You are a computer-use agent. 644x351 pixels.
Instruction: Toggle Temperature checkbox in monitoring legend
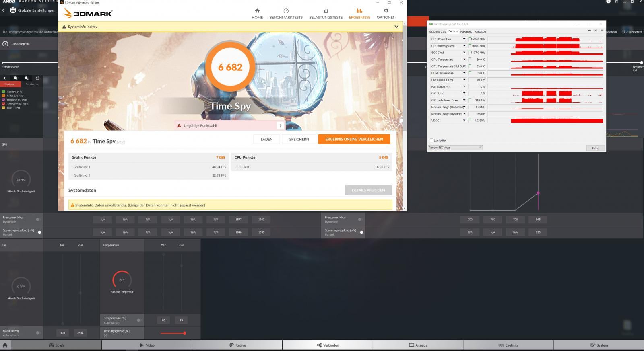4,104
